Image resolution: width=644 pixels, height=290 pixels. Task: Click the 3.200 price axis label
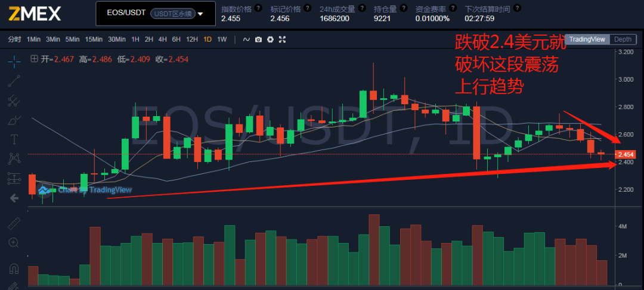626,52
